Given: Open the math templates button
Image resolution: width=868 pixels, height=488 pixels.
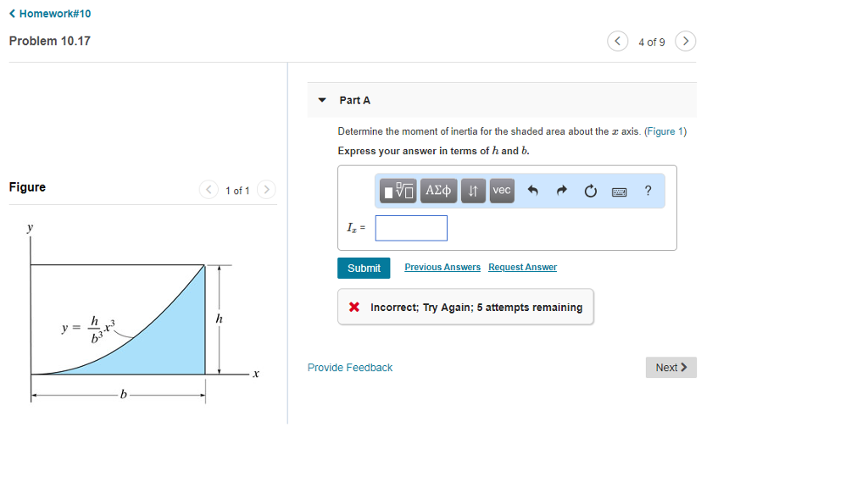Looking at the screenshot, I should (x=398, y=191).
